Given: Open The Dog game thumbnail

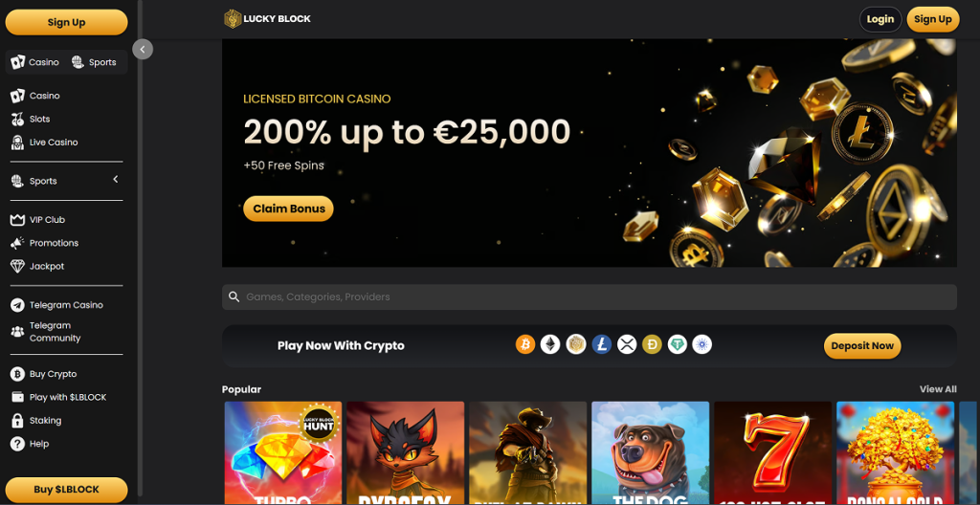Looking at the screenshot, I should point(650,452).
